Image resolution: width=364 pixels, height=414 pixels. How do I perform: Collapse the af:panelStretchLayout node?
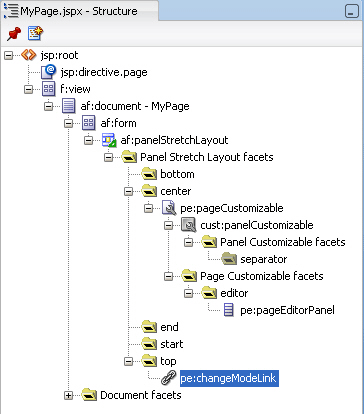tap(89, 140)
